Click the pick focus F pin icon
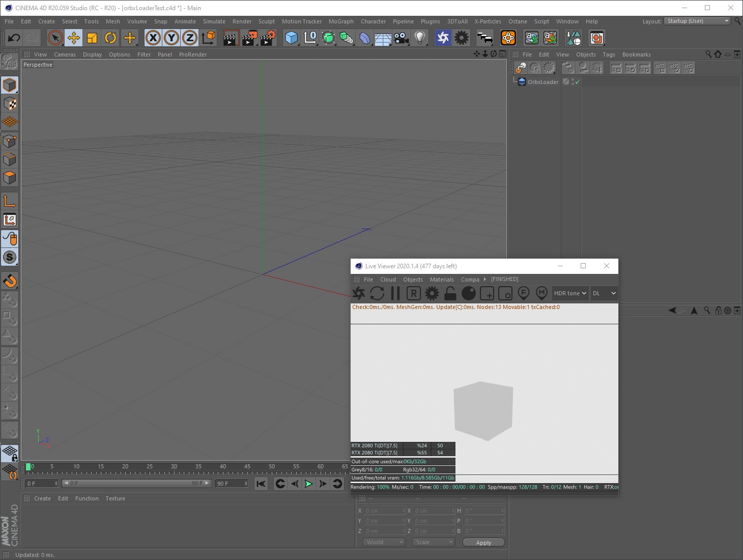Image resolution: width=743 pixels, height=560 pixels. (524, 293)
